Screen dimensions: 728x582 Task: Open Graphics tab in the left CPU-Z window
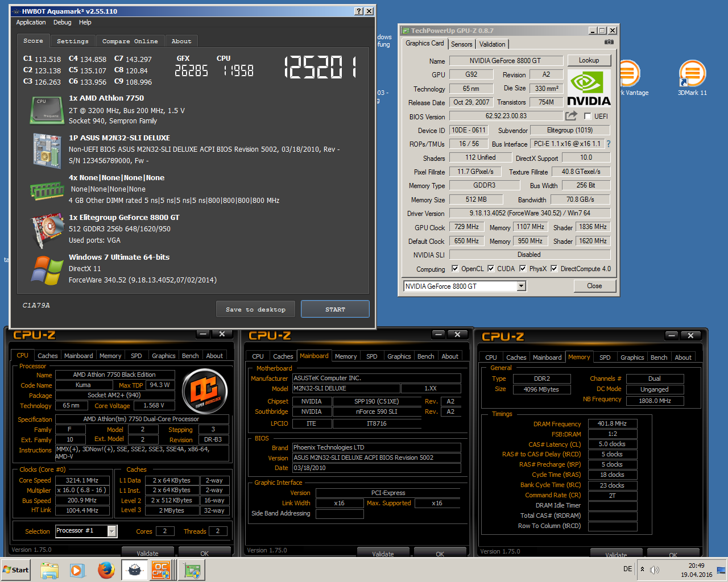coord(164,356)
